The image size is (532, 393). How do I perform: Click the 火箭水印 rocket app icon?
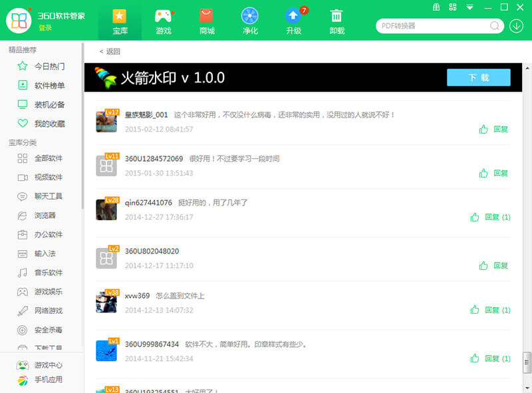click(x=105, y=78)
